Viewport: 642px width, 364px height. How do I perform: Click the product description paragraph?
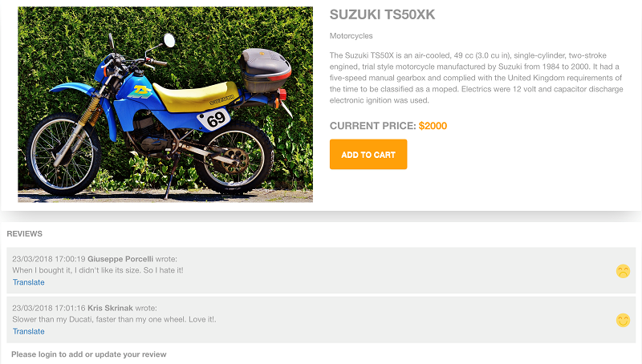(476, 78)
